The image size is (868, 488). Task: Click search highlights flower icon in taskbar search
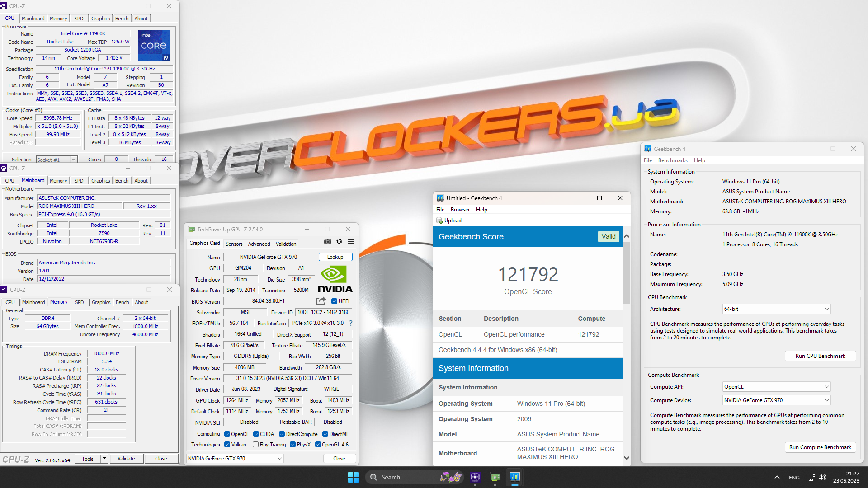[450, 477]
